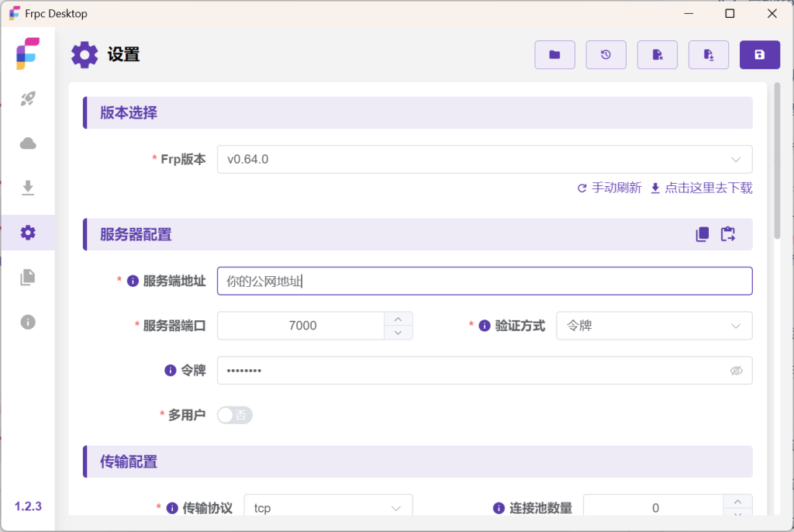Open the rocket launch page in sidebar
The image size is (794, 532).
tap(28, 98)
